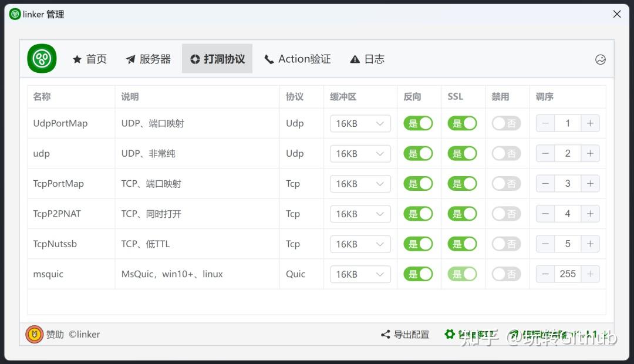Enable 禁用 switch for TcpNutssb
634x364 pixels.
click(506, 244)
